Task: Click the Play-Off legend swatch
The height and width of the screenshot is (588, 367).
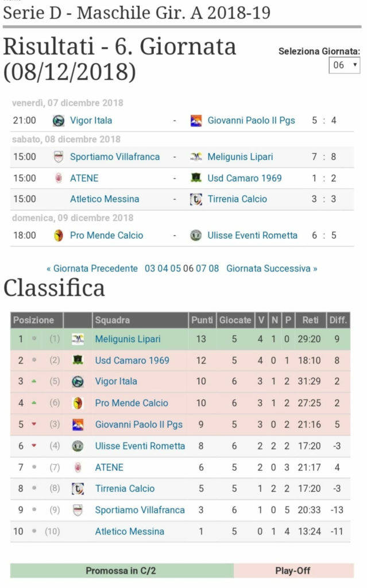Action: click(x=293, y=570)
